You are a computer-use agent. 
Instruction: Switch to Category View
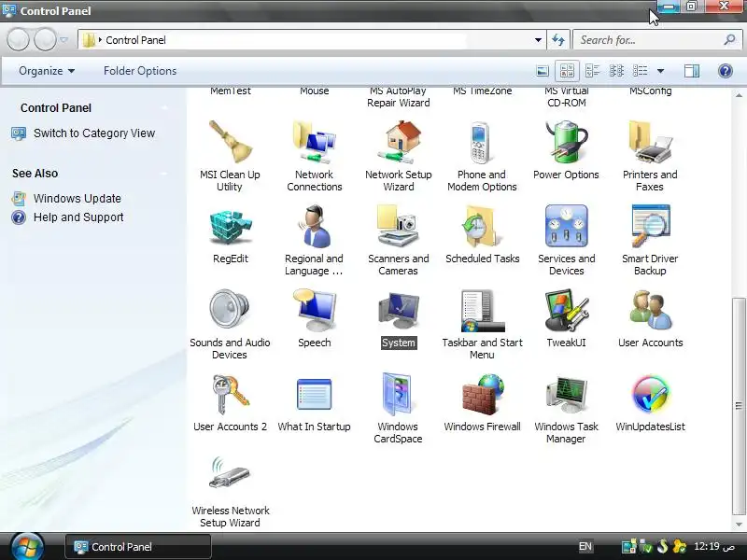click(x=94, y=133)
